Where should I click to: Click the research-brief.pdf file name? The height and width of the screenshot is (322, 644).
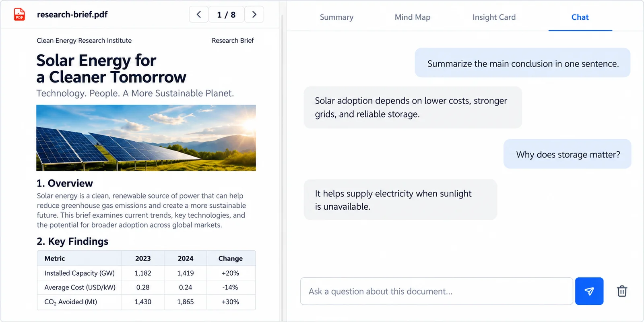point(72,14)
